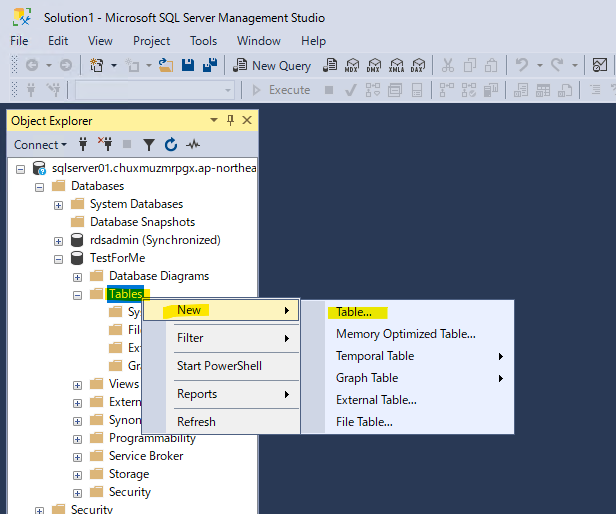This screenshot has height=514, width=616.
Task: Click the New Query button
Action: coord(272,66)
